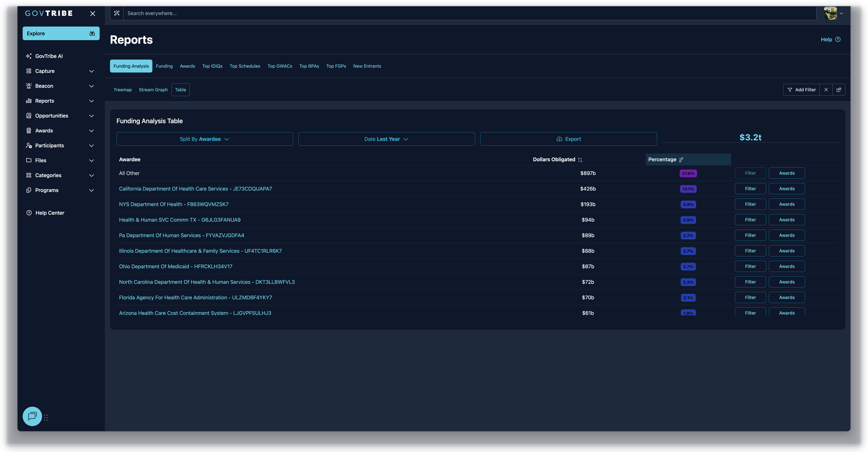
Task: Click the Opportunities document icon
Action: click(x=29, y=115)
